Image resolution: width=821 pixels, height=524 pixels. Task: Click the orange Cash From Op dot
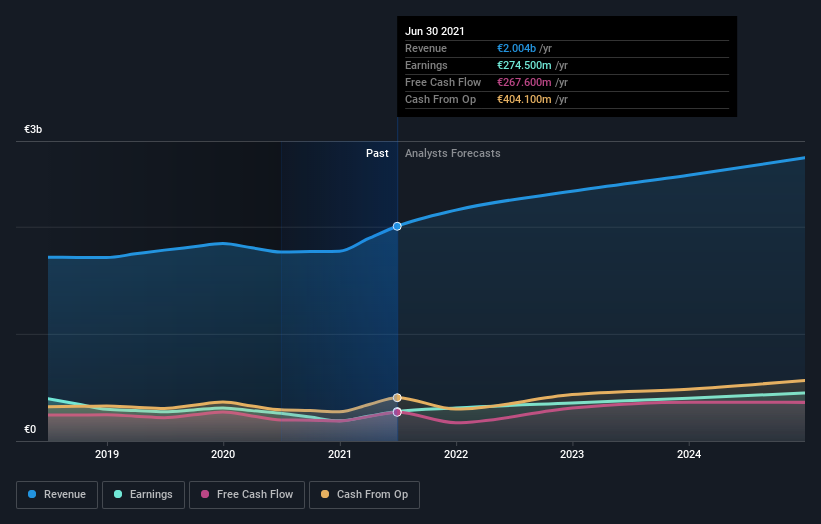tap(325, 494)
